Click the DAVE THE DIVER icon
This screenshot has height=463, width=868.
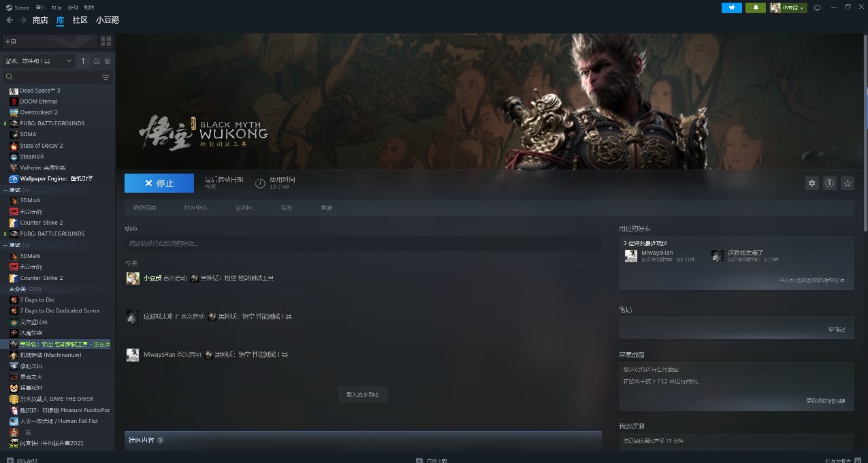coord(14,399)
